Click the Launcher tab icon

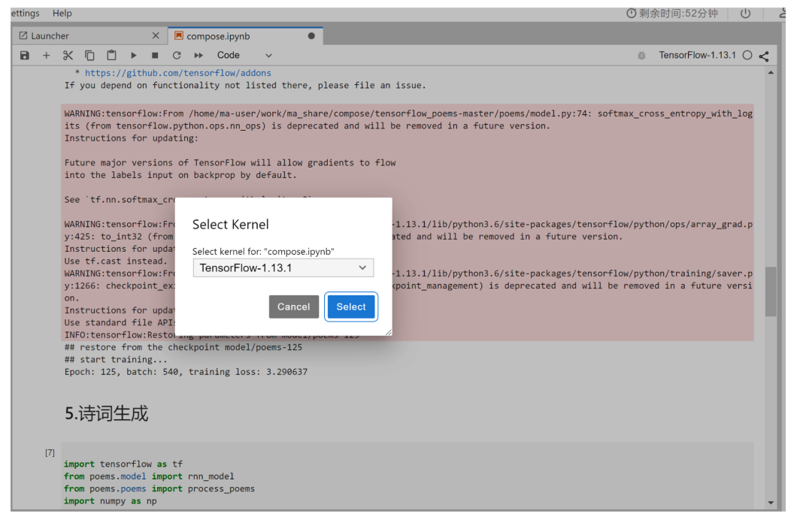[23, 36]
